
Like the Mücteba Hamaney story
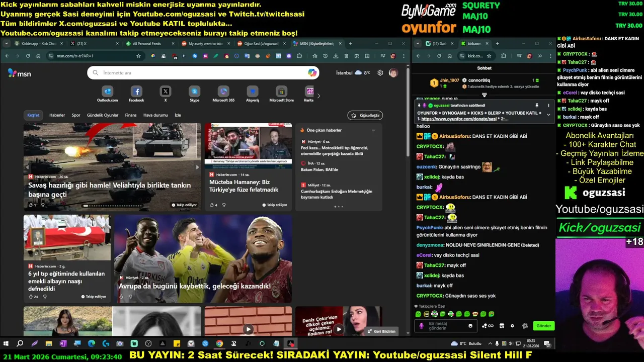(x=212, y=205)
